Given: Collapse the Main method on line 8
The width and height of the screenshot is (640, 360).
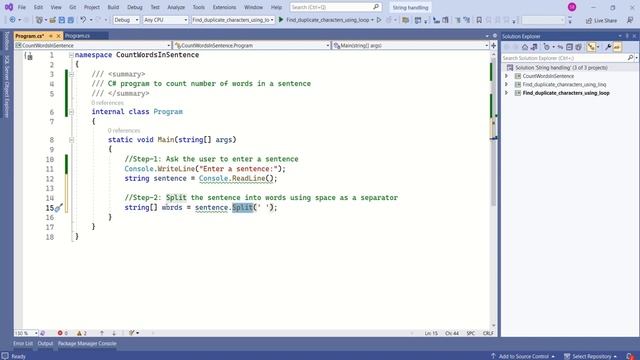Looking at the screenshot, I should tap(71, 140).
